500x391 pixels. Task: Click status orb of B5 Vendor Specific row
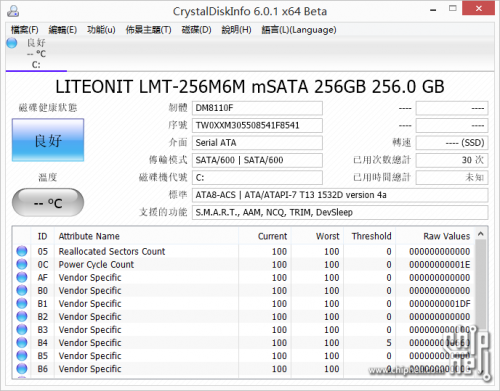pos(22,355)
